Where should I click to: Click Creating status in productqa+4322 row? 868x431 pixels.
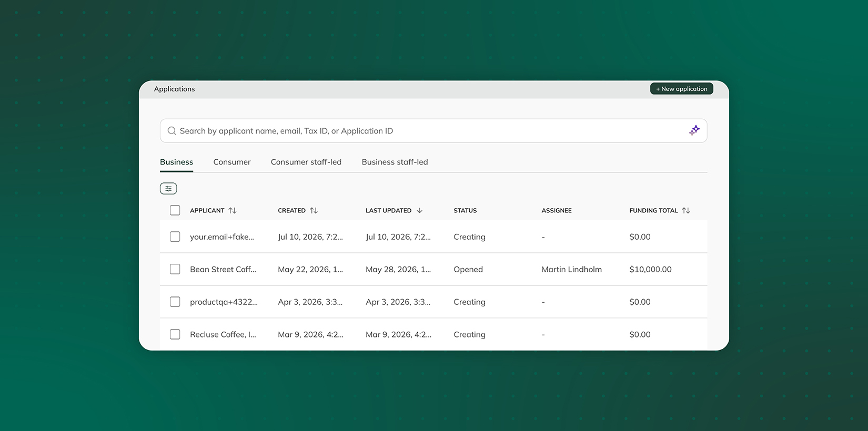tap(469, 302)
